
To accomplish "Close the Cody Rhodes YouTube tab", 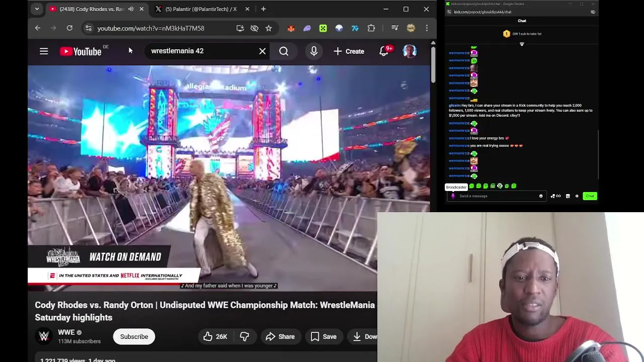I will click(141, 9).
